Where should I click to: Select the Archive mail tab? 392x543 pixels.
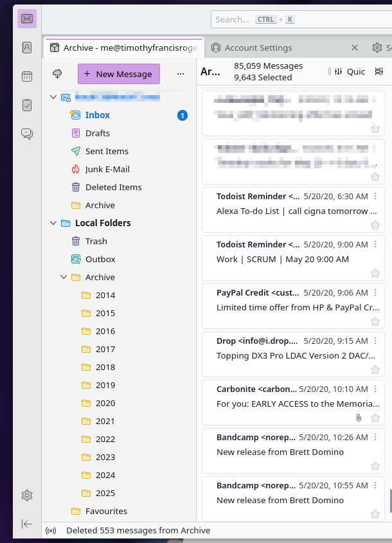click(122, 48)
